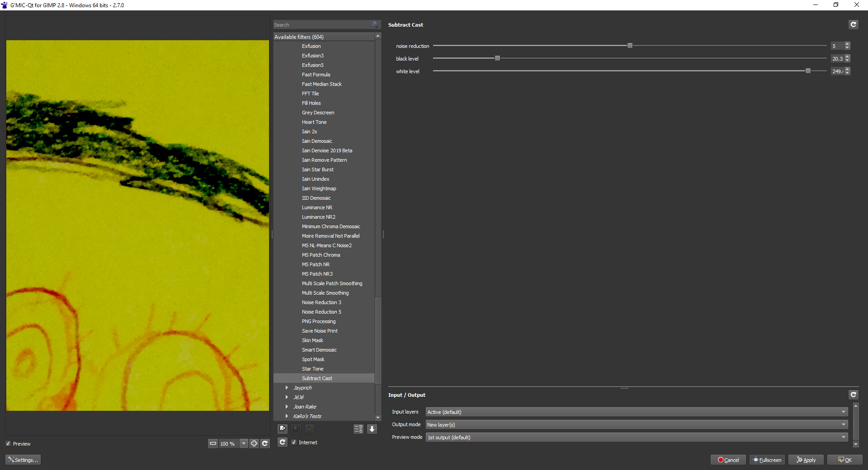Click the add fave bookmark icon
Image resolution: width=868 pixels, height=470 pixels.
[283, 429]
